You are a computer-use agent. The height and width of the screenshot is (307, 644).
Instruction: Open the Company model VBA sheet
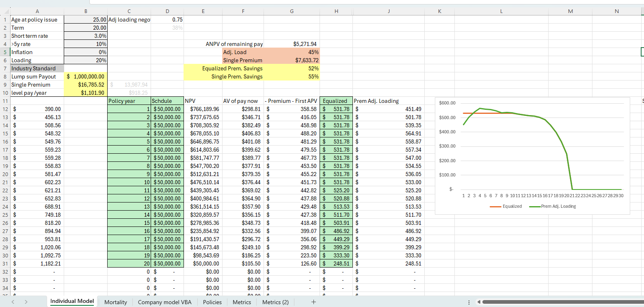click(x=164, y=302)
